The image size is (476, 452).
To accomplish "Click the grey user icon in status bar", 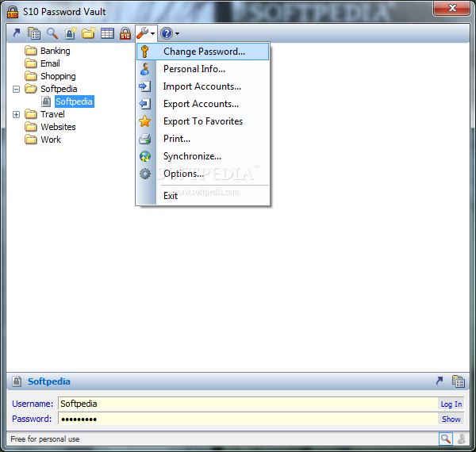I will coord(462,439).
